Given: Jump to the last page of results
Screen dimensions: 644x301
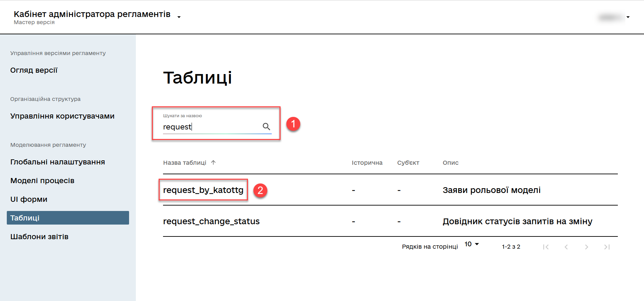Looking at the screenshot, I should click(607, 247).
